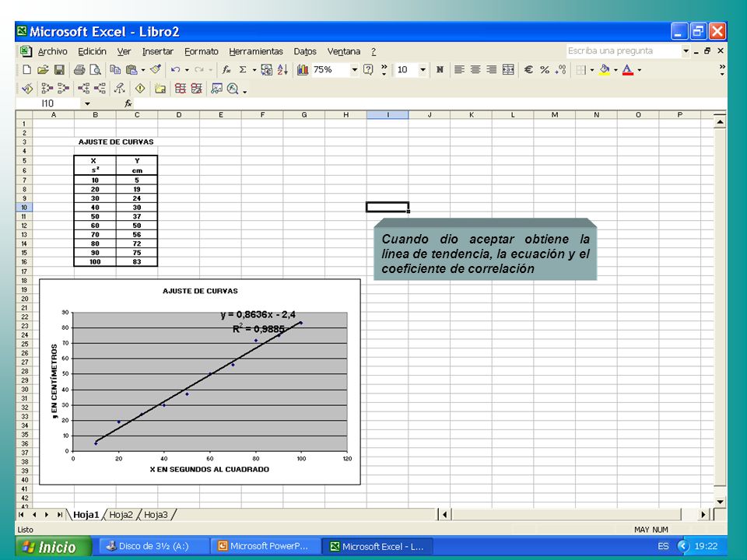Open AutoSum functions dropdown arrow
747x560 pixels.
point(254,70)
